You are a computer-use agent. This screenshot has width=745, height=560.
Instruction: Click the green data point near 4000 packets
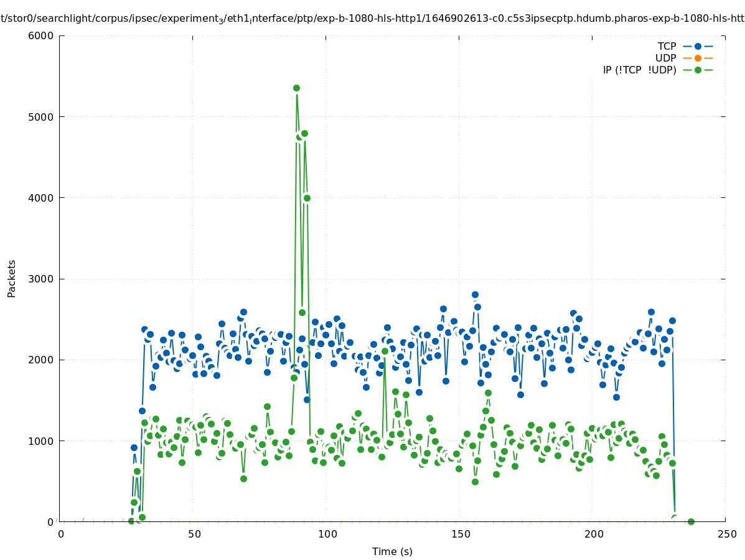click(x=307, y=198)
